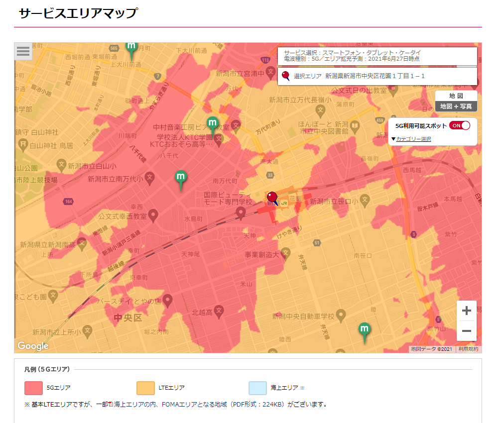Select the 新潟市立南万代小 school icon
504x423 pixels.
[x=149, y=179]
